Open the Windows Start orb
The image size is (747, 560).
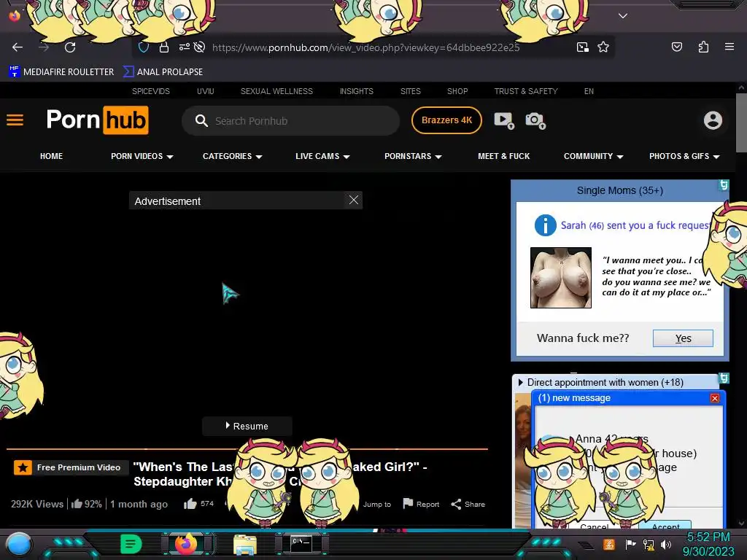(18, 544)
